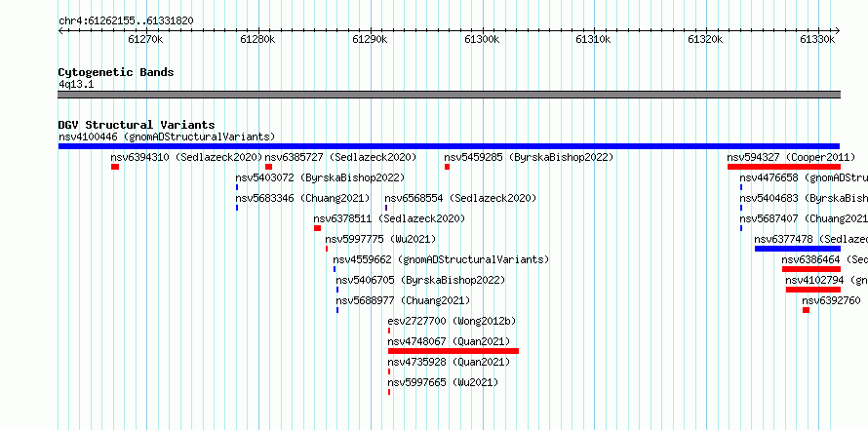Screen dimensions: 868x430
Task: Open nsv6568554 (Sedlazeck2020) variant
Action: coord(460,198)
